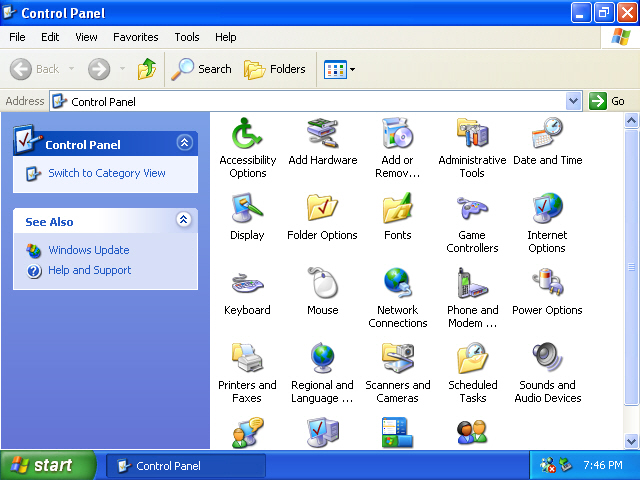Open the Back history dropdown arrow

[x=71, y=69]
